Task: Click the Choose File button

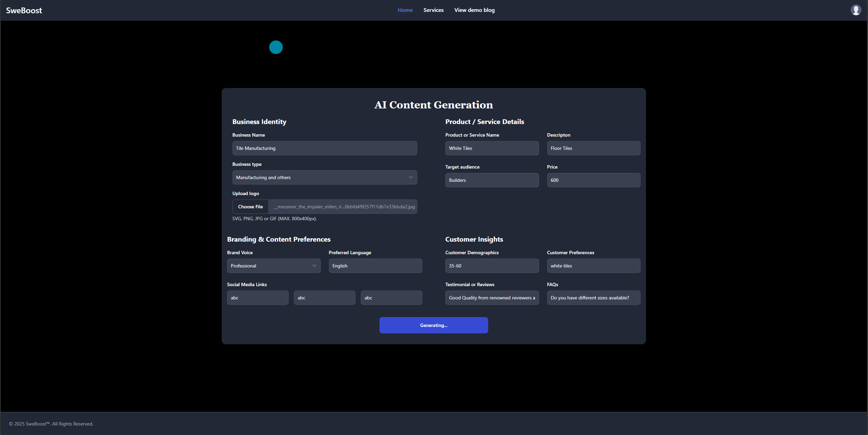Action: (250, 207)
